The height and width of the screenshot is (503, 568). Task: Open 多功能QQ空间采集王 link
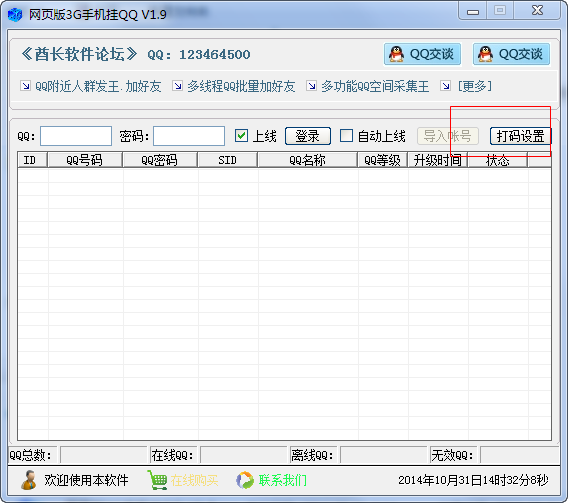[375, 86]
